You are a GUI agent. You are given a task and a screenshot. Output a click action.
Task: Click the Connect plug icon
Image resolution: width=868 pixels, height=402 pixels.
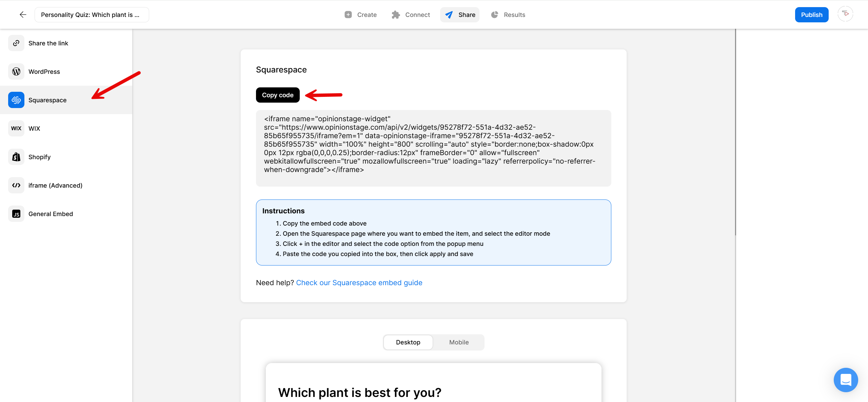pos(396,15)
